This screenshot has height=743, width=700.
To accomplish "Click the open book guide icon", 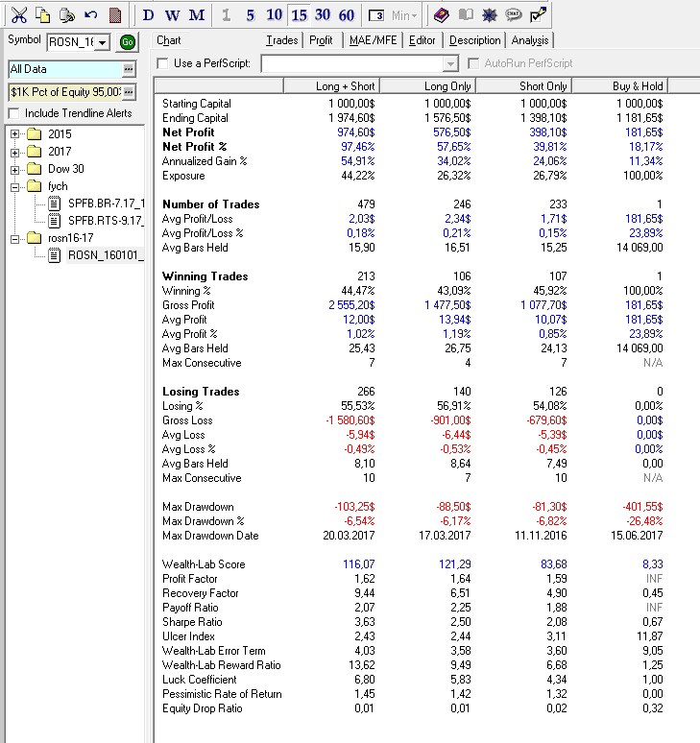I will pos(466,15).
